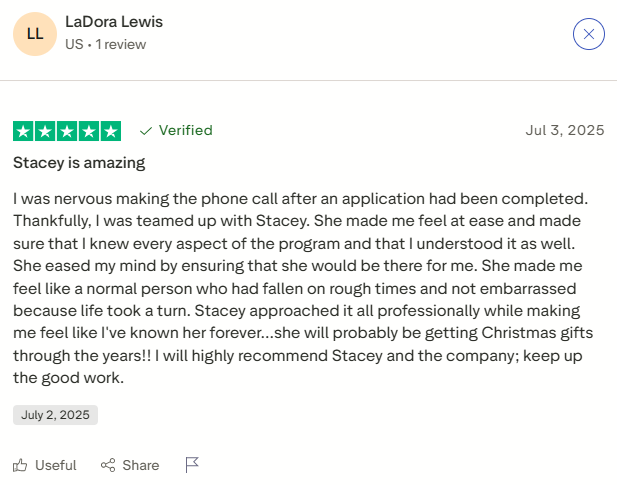The width and height of the screenshot is (617, 485).
Task: Click the July 2, 2025 experience date chip
Action: point(55,414)
